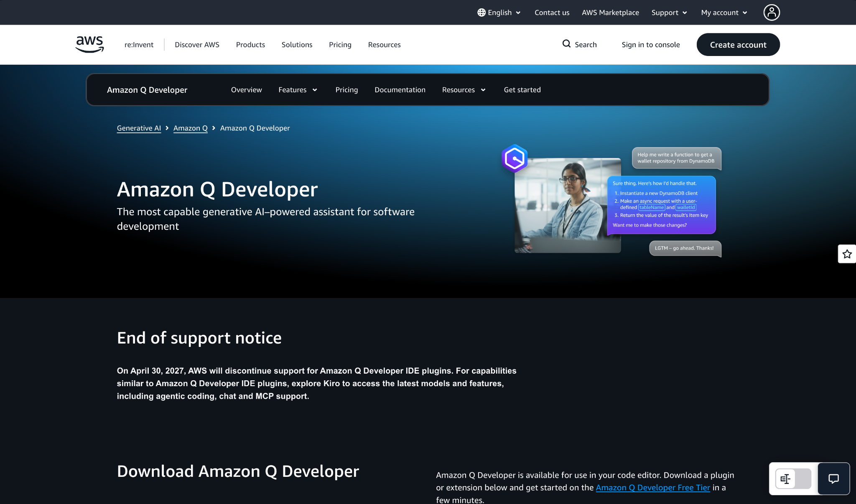Click the AWS logo

click(x=89, y=44)
